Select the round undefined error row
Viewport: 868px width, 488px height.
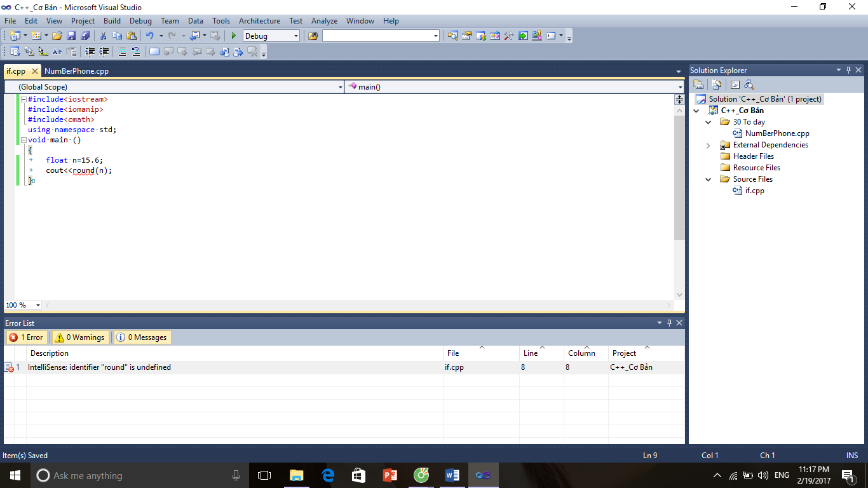coord(99,367)
